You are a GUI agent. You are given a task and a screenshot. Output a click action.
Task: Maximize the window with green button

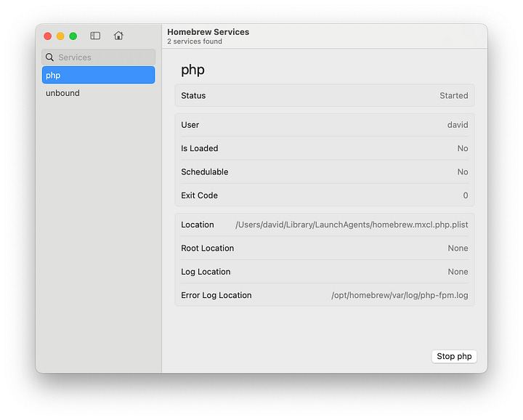[73, 36]
